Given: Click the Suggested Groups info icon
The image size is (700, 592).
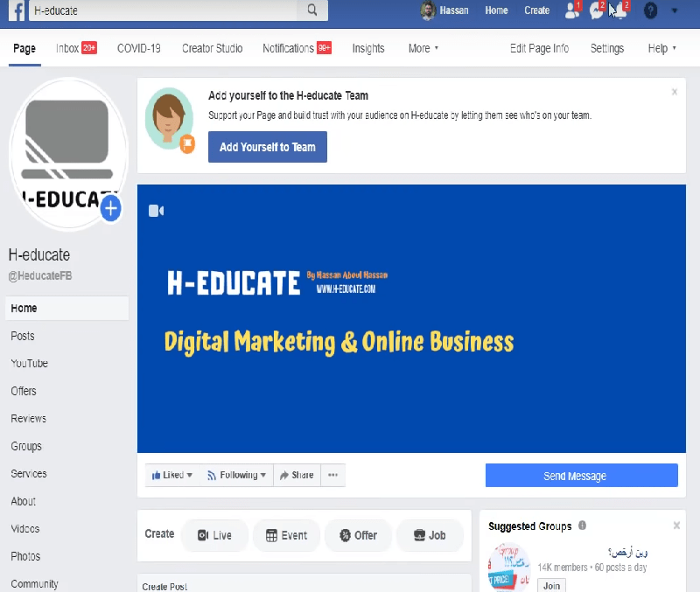Looking at the screenshot, I should pos(582,526).
